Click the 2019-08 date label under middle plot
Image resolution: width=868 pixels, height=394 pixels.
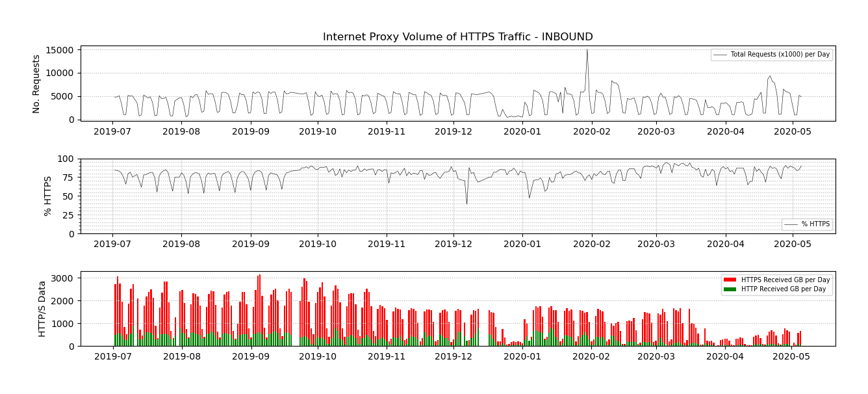pyautogui.click(x=182, y=244)
